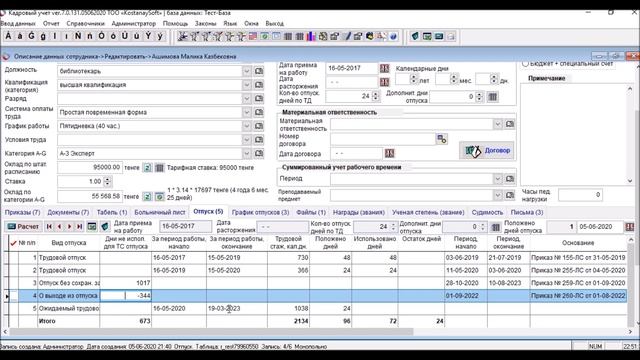Go to first record in vacation navigator
The image size is (640, 360).
pyautogui.click(x=49, y=227)
